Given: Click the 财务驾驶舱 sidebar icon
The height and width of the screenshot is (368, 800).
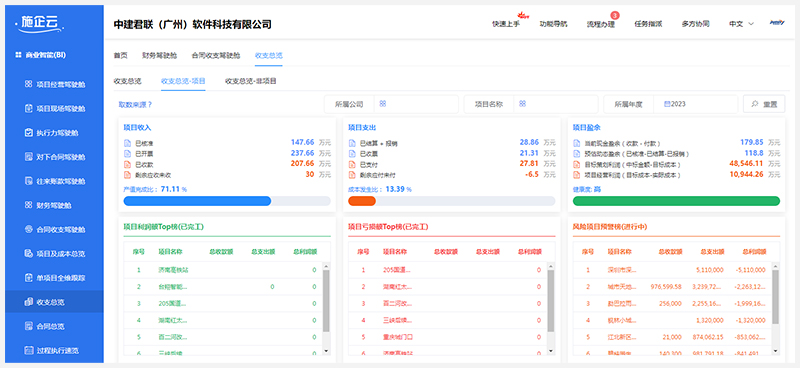Looking at the screenshot, I should pyautogui.click(x=29, y=205).
